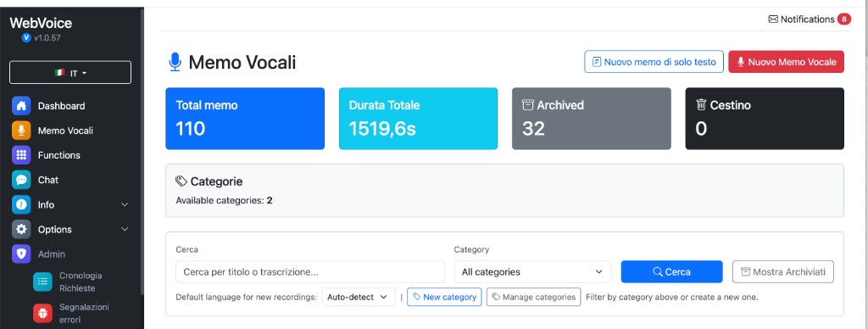The height and width of the screenshot is (329, 868).
Task: Click the Segnalazioni errori bug icon
Action: (x=42, y=314)
